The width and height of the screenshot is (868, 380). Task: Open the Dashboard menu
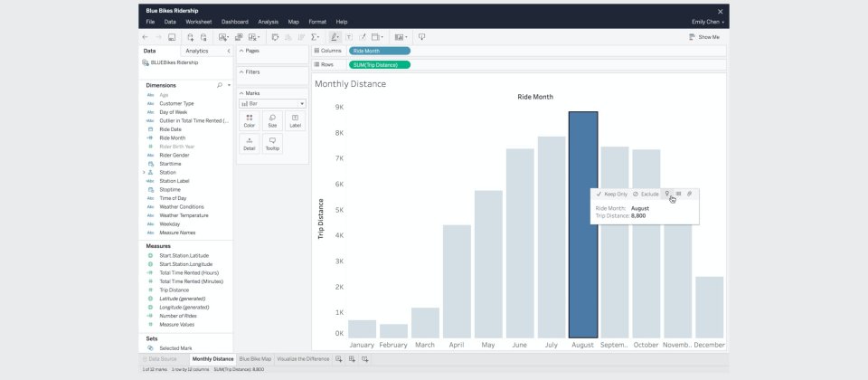(x=235, y=22)
